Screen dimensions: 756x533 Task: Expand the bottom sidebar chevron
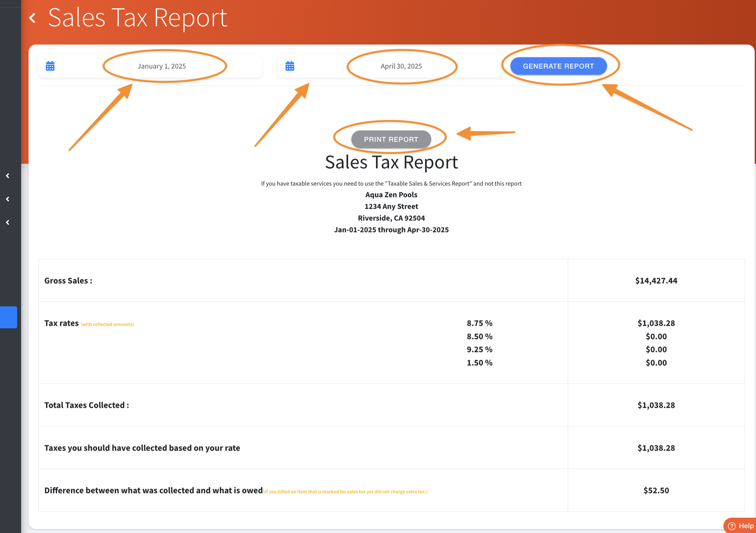tap(8, 222)
